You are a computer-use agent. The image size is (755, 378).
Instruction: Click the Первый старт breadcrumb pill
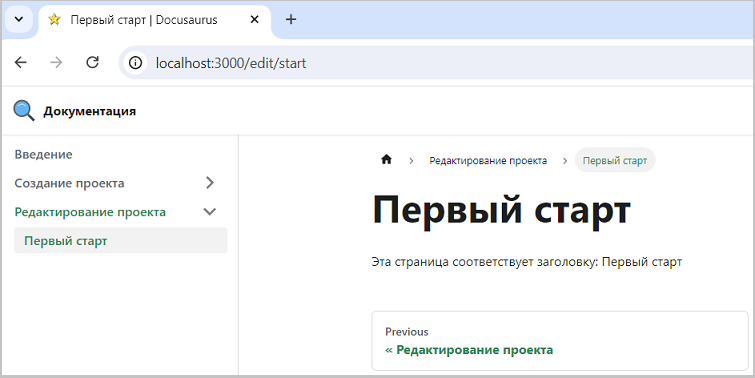click(615, 160)
